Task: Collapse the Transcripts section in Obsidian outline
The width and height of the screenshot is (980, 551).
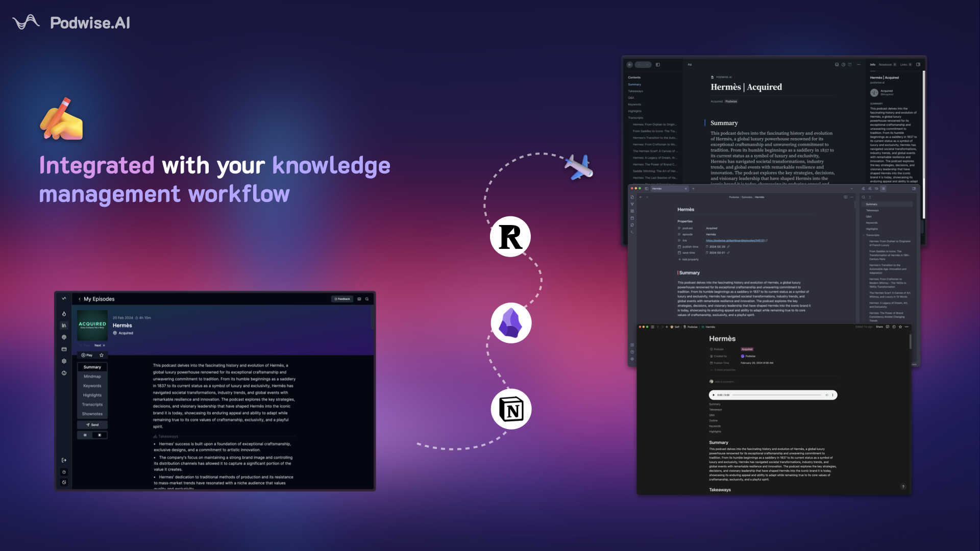Action: tap(864, 235)
